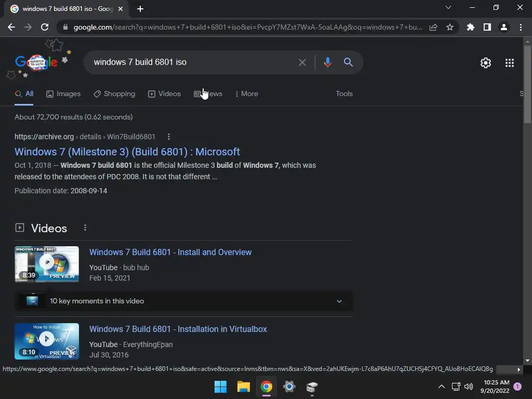Open File Explorer from taskbar
Screen dimensions: 532x399
tap(244, 387)
